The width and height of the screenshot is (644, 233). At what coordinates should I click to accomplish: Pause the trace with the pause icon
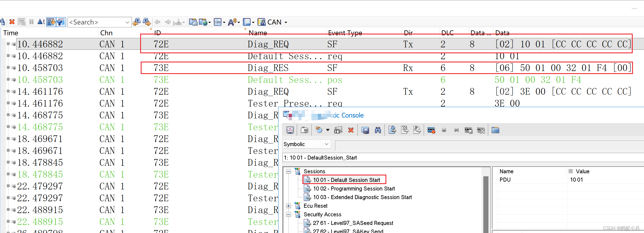pyautogui.click(x=31, y=22)
